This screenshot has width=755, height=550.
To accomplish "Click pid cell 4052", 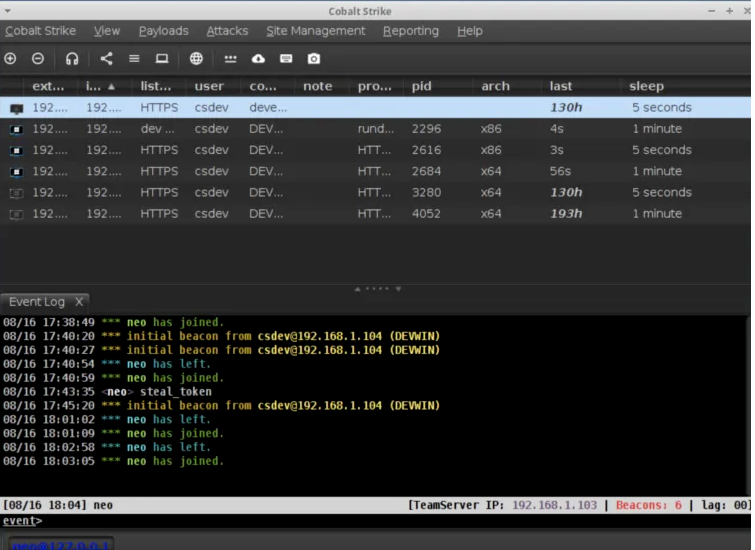I will tap(426, 214).
